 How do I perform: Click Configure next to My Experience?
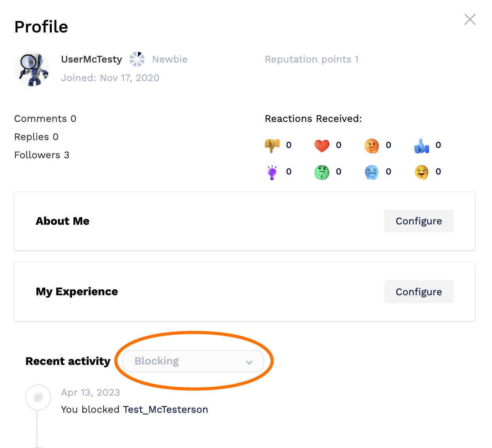(418, 292)
